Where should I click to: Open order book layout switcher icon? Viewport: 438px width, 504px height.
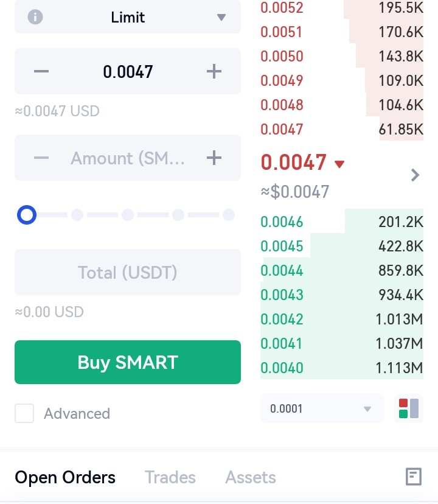409,408
